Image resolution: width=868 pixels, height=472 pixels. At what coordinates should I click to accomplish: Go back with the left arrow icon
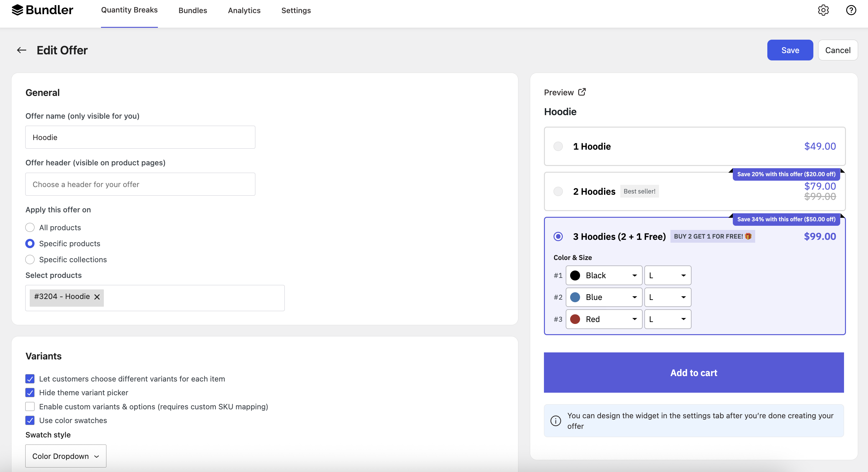click(x=21, y=50)
